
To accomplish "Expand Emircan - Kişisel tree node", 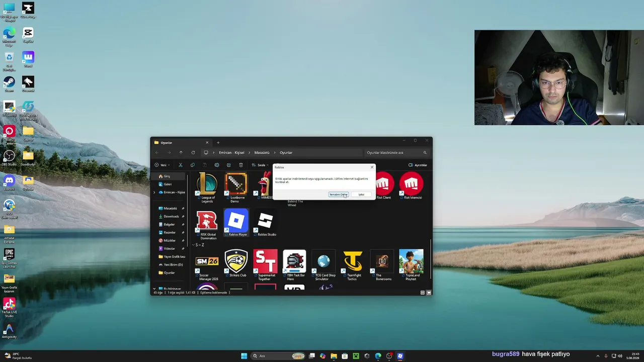I will [154, 192].
